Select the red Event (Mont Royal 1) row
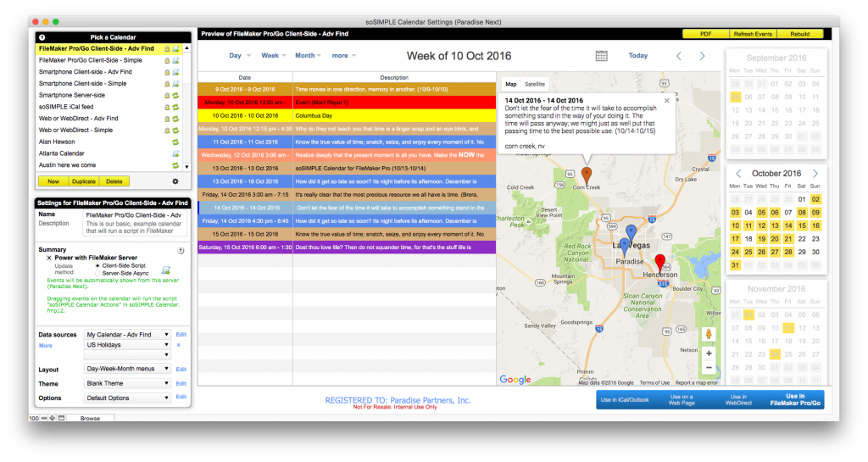Image resolution: width=868 pixels, height=462 pixels. pos(347,103)
